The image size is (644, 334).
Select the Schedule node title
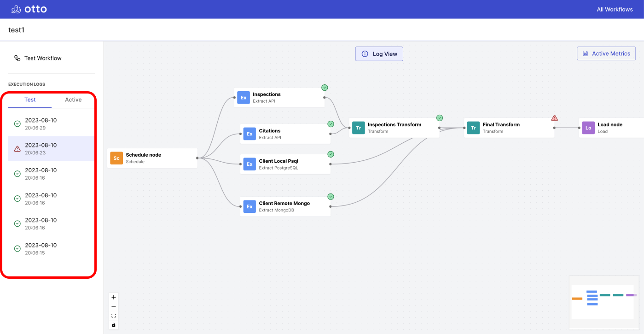(144, 155)
